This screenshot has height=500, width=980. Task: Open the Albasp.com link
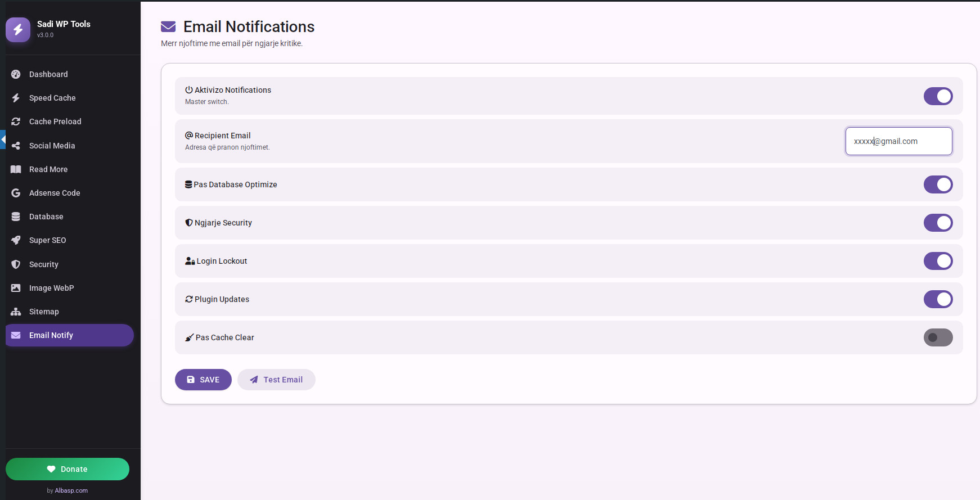click(71, 490)
